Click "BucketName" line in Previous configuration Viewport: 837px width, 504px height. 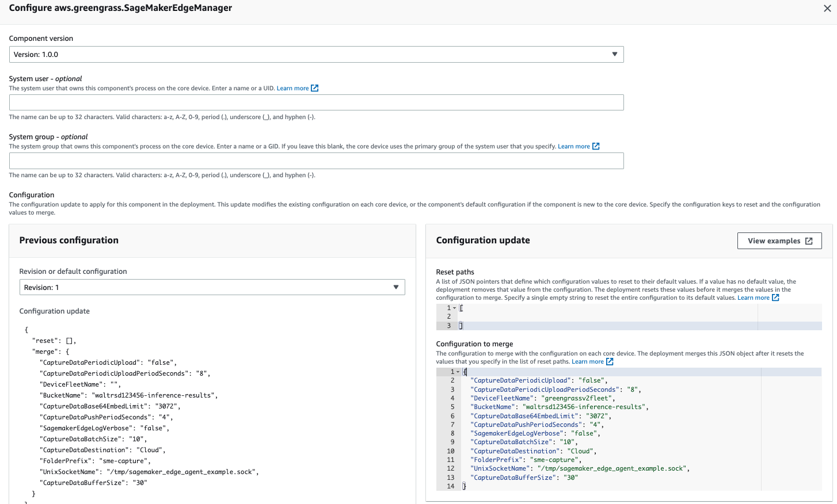point(129,395)
